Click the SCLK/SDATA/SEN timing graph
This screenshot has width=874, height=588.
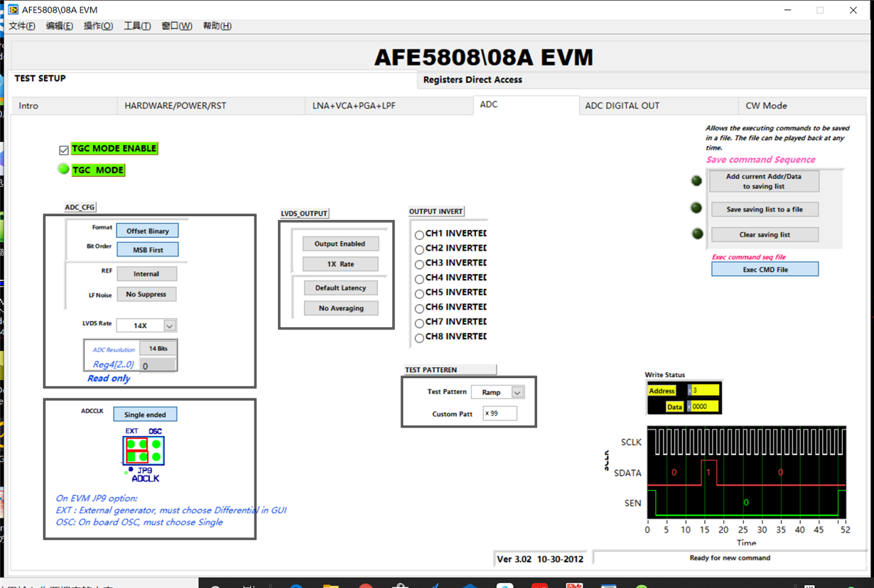click(746, 472)
